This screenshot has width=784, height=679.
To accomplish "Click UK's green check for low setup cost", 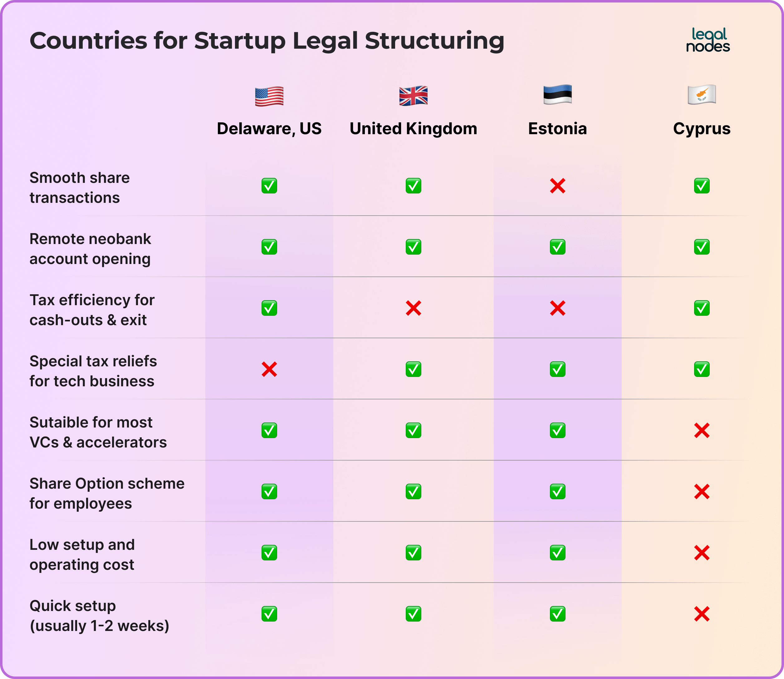I will 414,552.
